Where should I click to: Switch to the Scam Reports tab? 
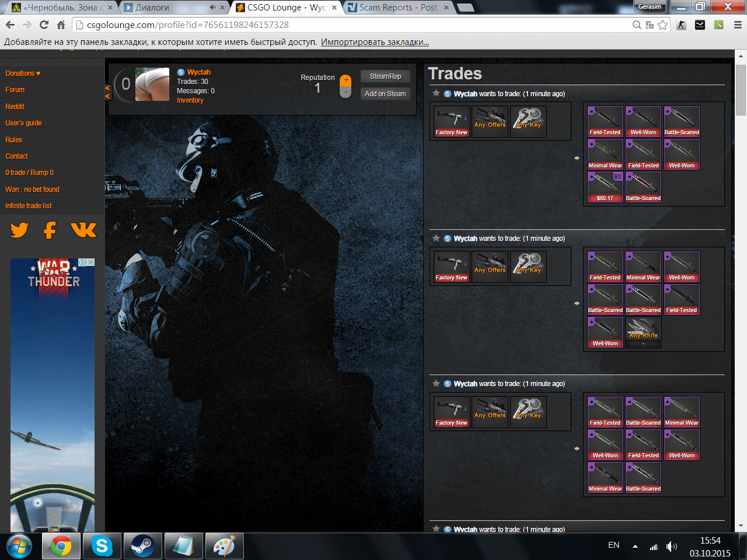398,8
